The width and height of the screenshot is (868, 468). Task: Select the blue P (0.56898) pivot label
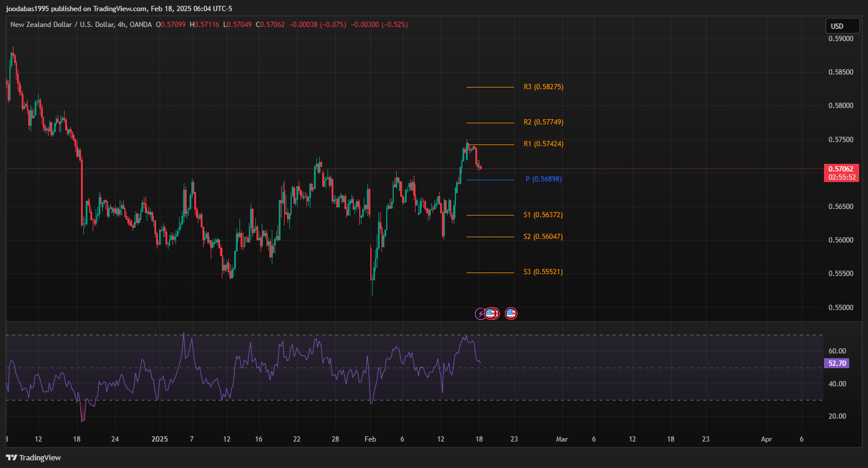point(543,179)
